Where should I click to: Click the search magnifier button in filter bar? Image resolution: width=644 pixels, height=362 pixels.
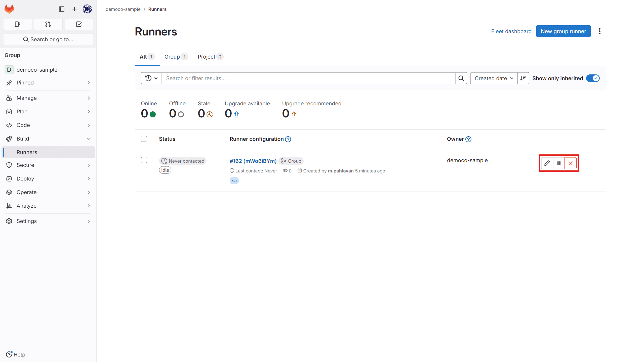click(x=461, y=78)
